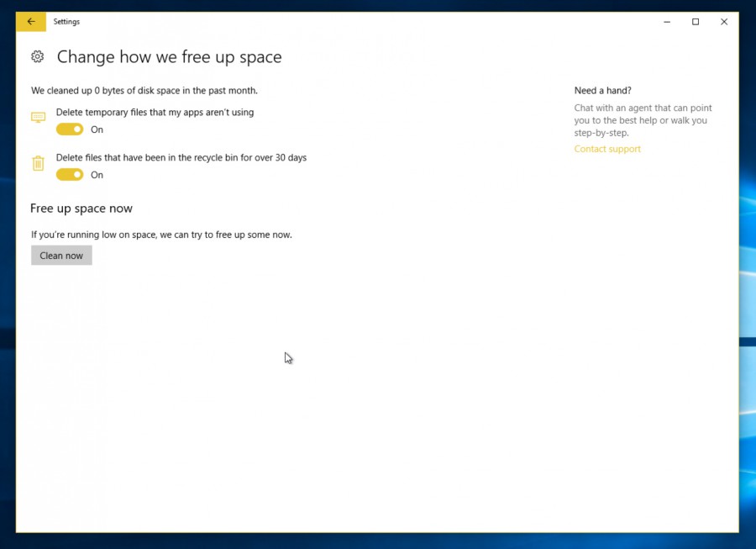Screen dimensions: 756x549
Task: Click the Free up space now section heading
Action: coord(81,208)
